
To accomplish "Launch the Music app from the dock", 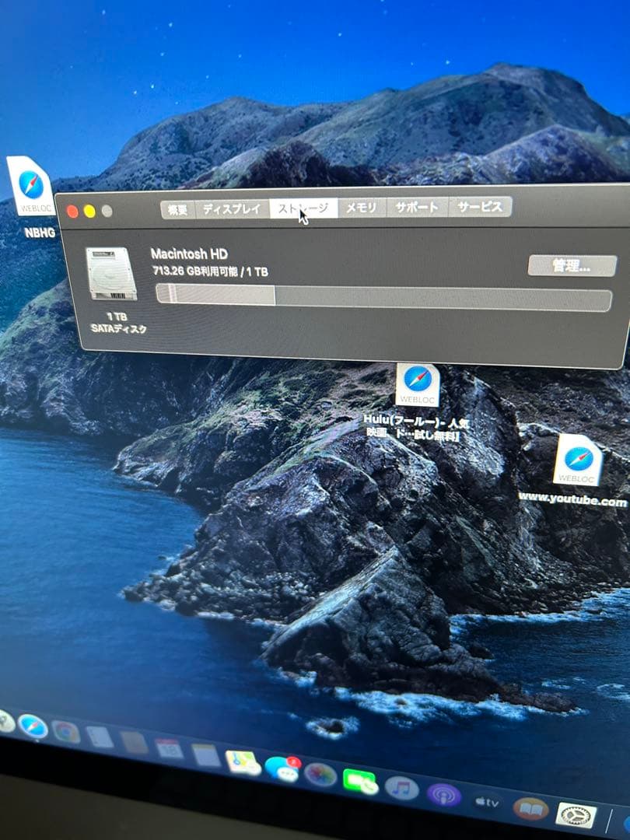I will pyautogui.click(x=401, y=787).
